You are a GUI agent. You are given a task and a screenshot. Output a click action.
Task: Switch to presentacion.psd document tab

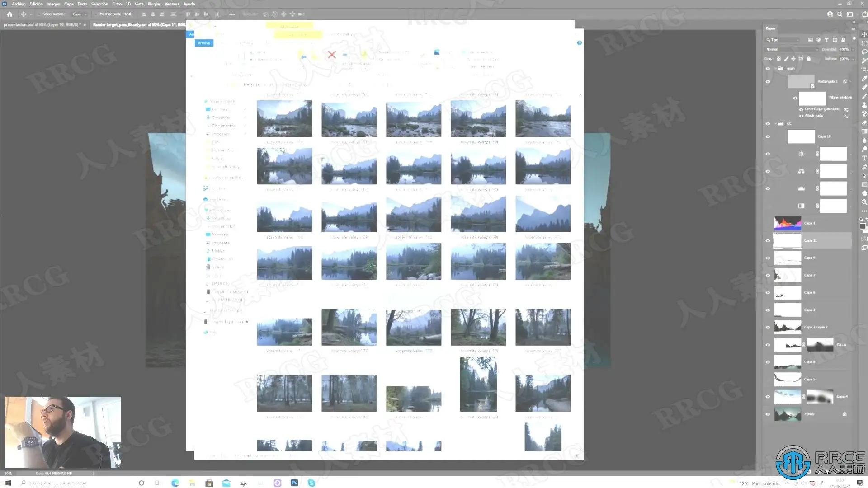coord(42,25)
